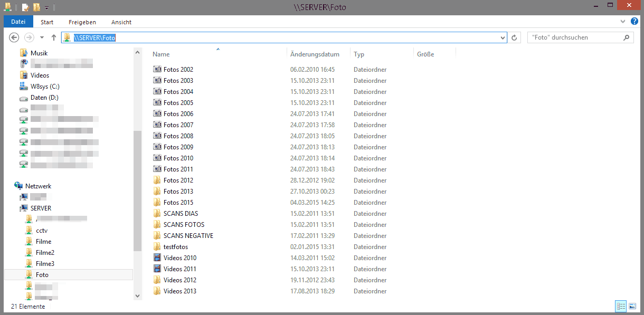Click the search magnifier icon

point(627,37)
